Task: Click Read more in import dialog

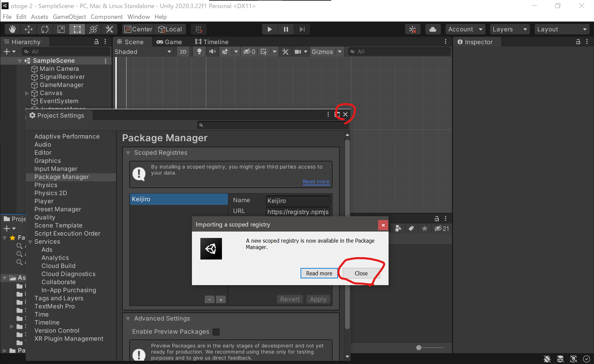Action: [319, 273]
